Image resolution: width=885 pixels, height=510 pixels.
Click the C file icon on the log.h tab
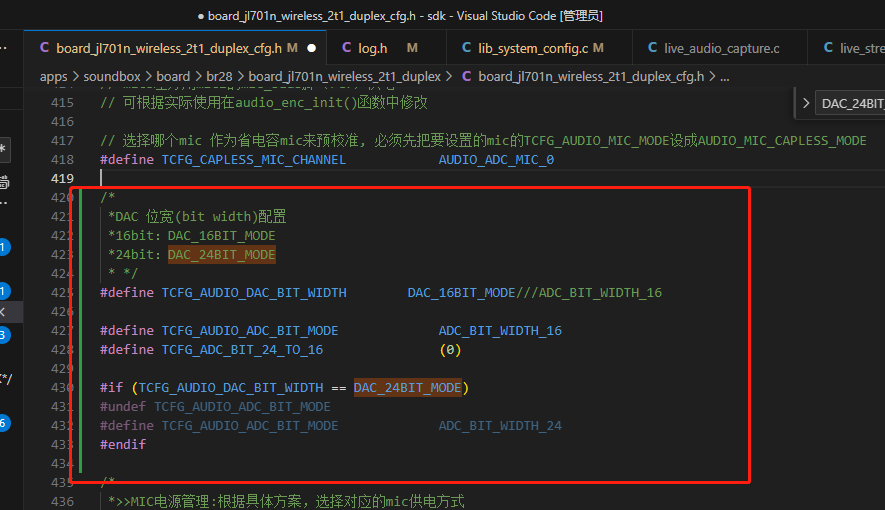[347, 48]
